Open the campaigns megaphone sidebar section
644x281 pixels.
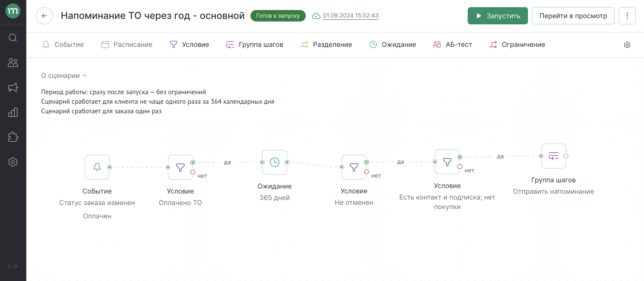[x=13, y=87]
